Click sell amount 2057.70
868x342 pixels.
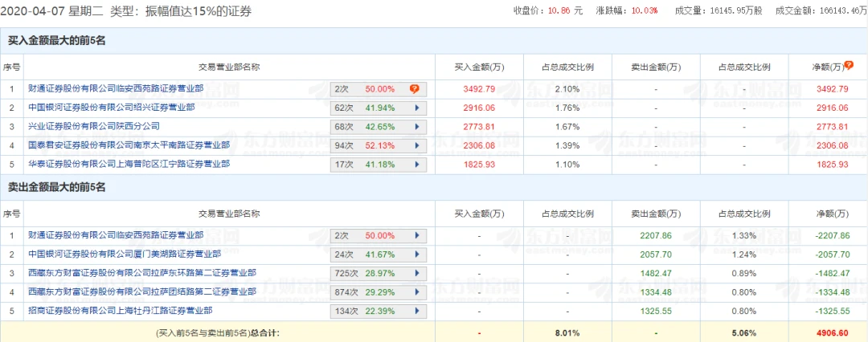tap(656, 254)
